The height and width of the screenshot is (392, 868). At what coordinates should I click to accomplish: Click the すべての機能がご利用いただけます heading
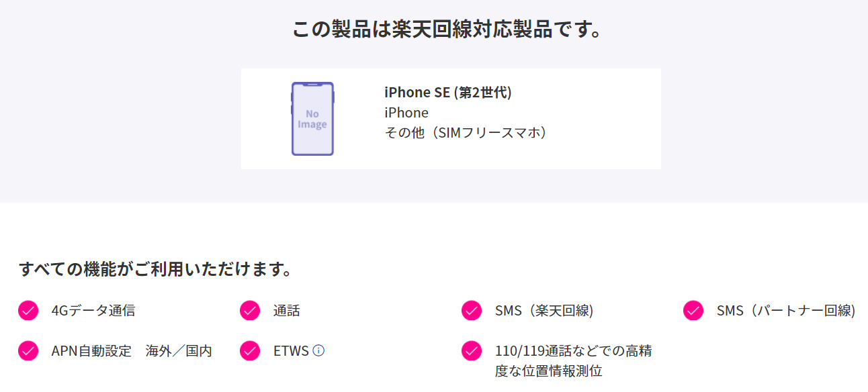(155, 269)
